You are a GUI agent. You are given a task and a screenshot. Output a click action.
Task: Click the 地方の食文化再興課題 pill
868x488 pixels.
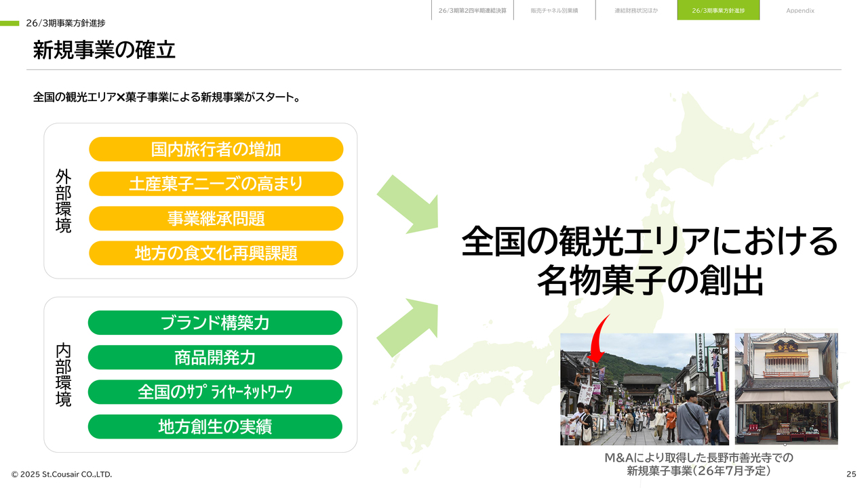point(216,253)
